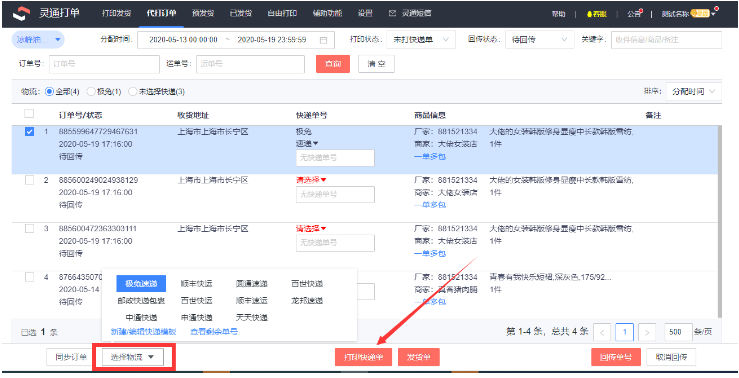Click the 发货单 button

(419, 357)
